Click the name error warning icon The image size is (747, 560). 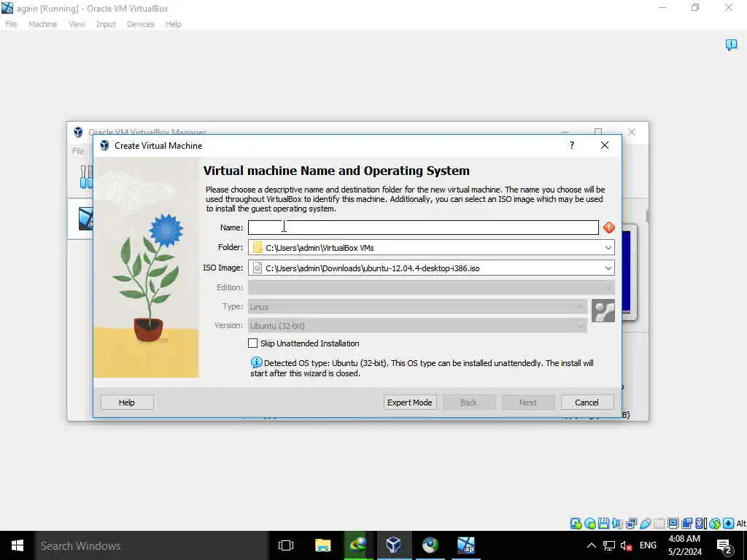[x=609, y=227]
